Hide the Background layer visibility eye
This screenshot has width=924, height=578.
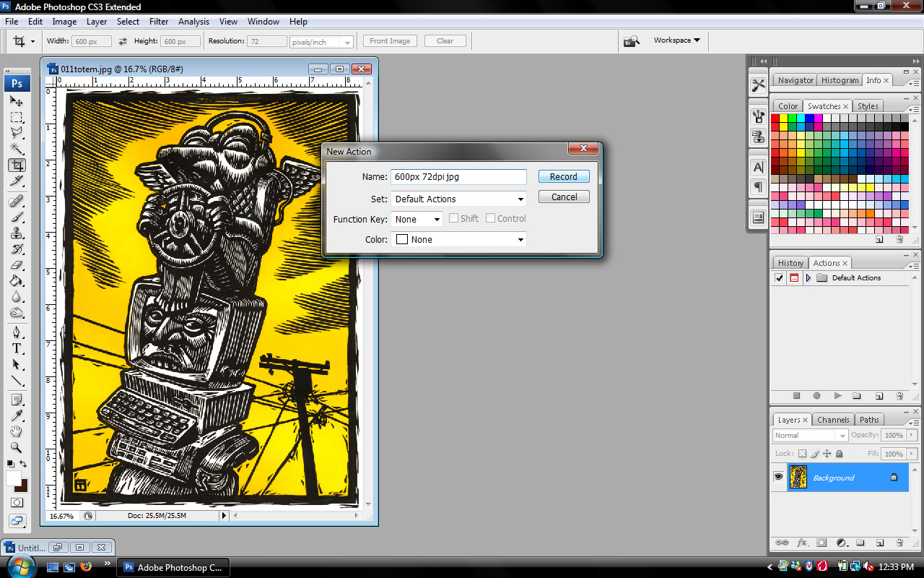point(778,478)
